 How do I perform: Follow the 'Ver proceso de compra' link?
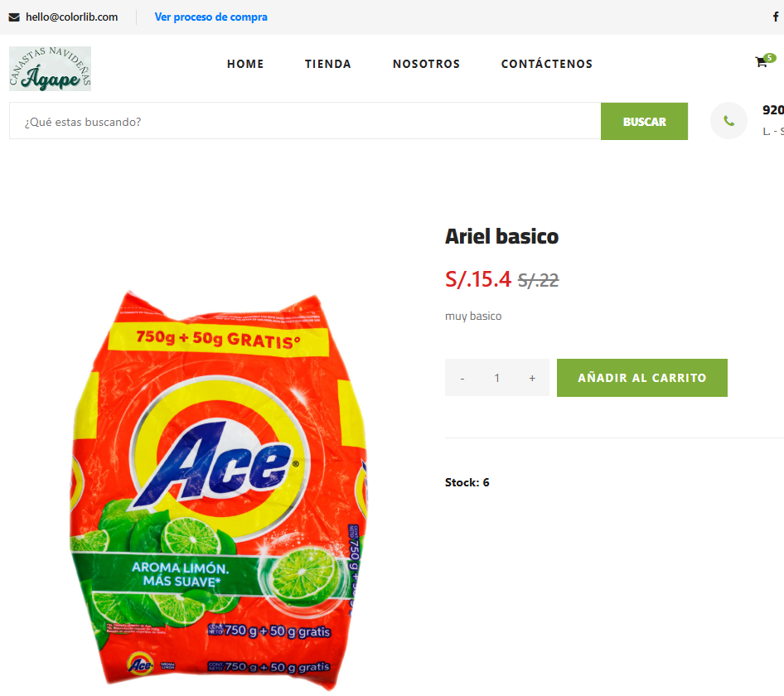tap(211, 17)
